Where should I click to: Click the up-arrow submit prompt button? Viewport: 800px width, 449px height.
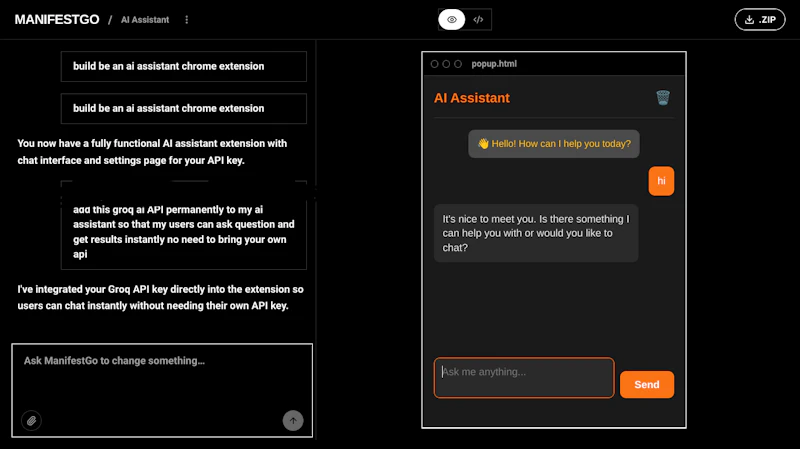point(293,420)
